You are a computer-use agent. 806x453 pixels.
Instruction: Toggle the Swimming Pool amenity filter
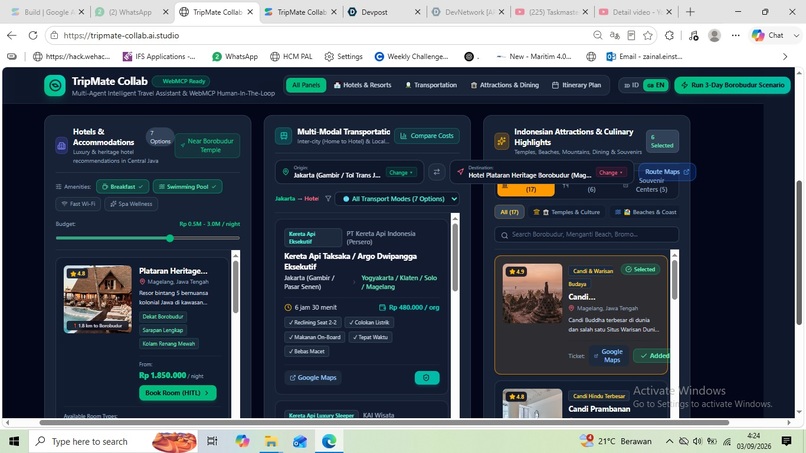click(x=188, y=187)
